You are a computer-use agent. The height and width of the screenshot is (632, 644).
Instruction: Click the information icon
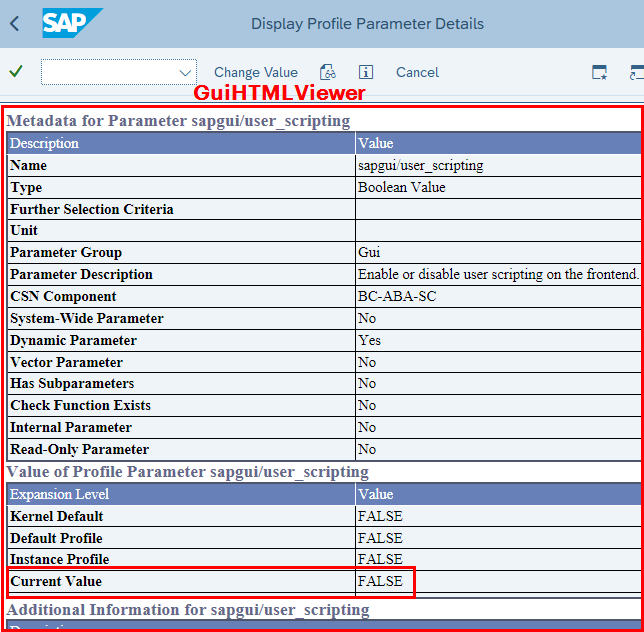(366, 72)
